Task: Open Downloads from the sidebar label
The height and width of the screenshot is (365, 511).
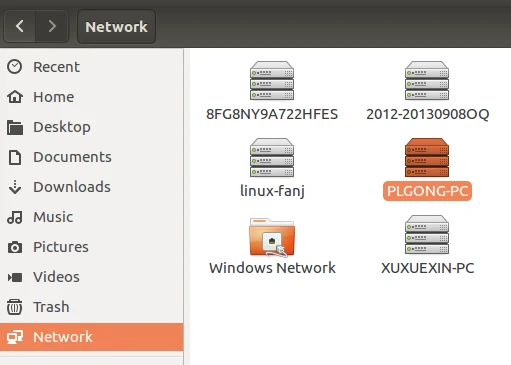Action: pos(72,187)
